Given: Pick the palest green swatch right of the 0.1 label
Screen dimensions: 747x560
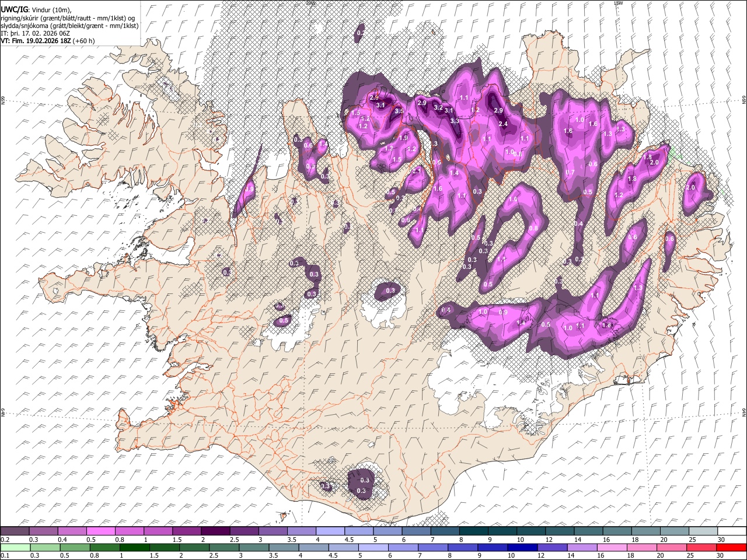Looking at the screenshot, I should (15, 547).
